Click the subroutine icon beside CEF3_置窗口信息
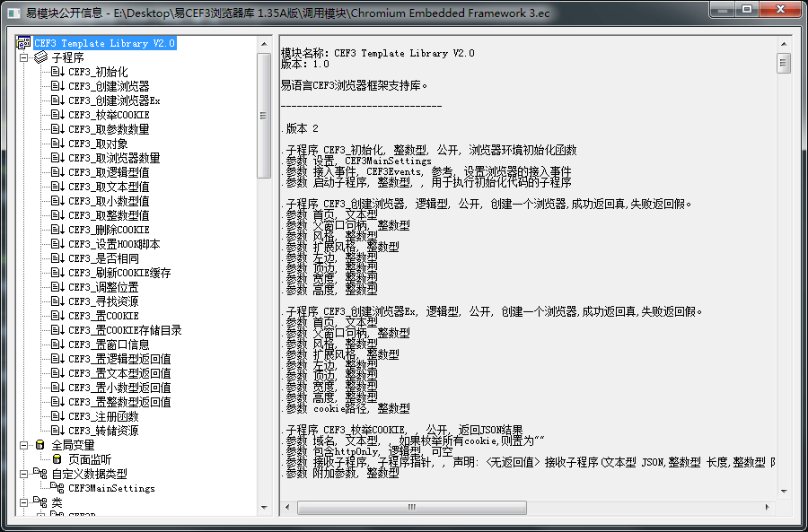This screenshot has width=808, height=532. click(x=57, y=344)
